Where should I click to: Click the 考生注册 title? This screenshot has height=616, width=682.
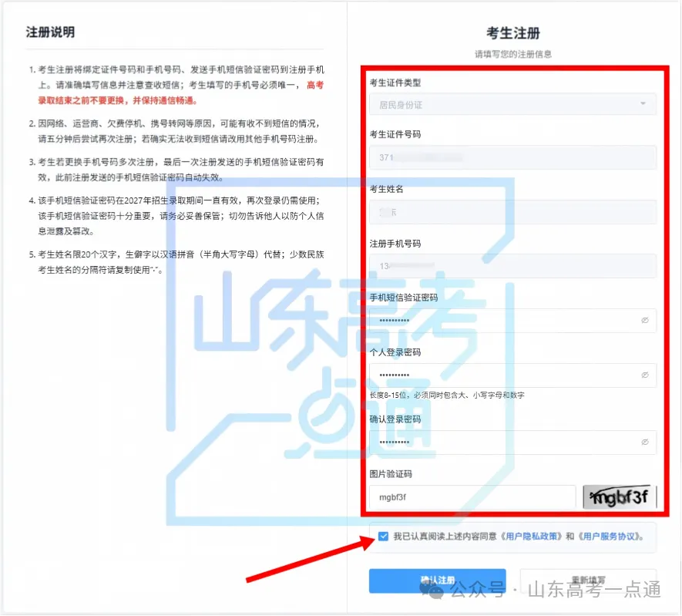[512, 33]
